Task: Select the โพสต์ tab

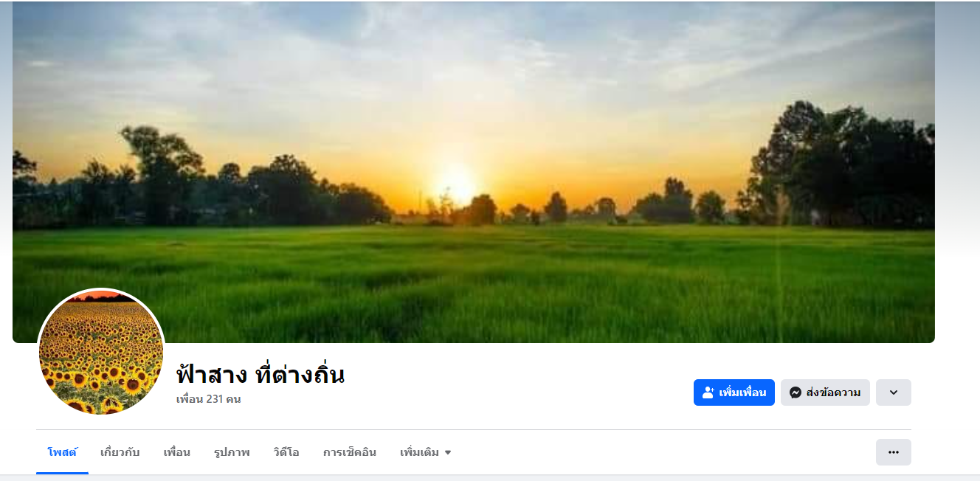Action: (x=62, y=452)
